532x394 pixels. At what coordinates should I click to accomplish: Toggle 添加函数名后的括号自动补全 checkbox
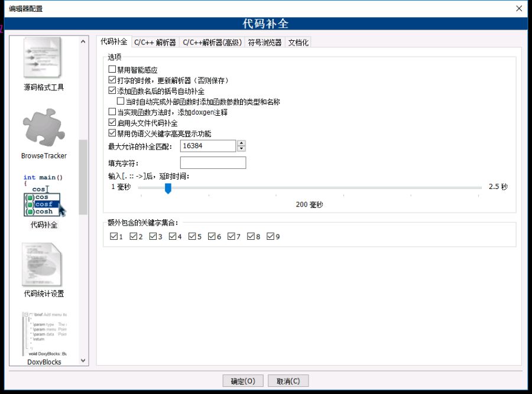pos(112,90)
